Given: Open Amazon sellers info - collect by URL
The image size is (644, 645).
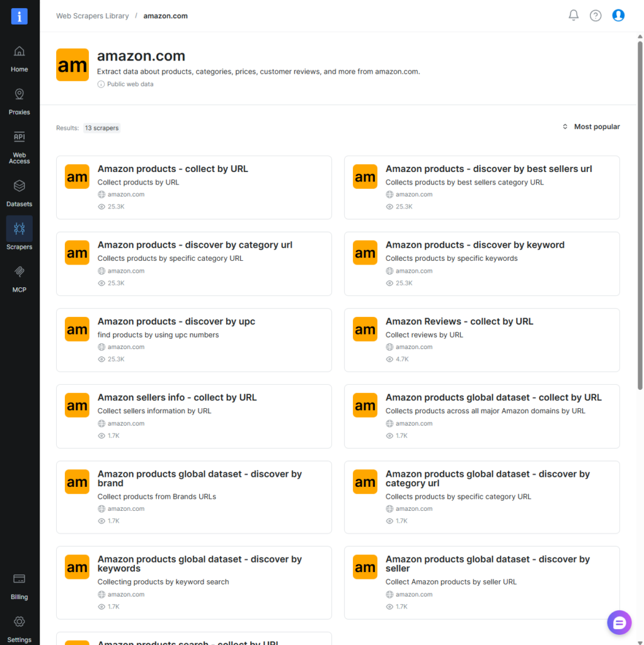Looking at the screenshot, I should [177, 398].
